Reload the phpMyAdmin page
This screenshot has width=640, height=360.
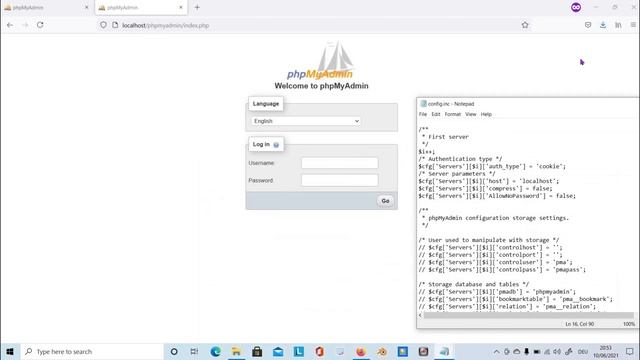point(40,25)
